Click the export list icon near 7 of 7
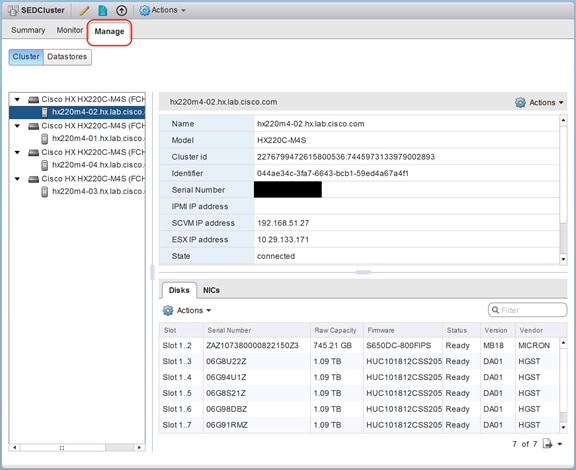The image size is (576, 470). tap(547, 444)
